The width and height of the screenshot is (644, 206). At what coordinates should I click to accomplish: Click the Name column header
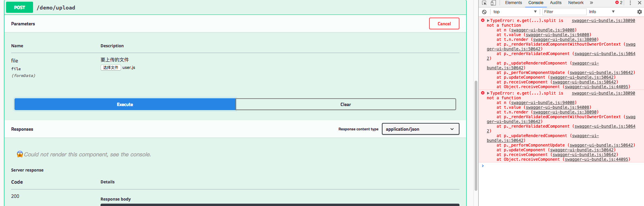tap(17, 46)
